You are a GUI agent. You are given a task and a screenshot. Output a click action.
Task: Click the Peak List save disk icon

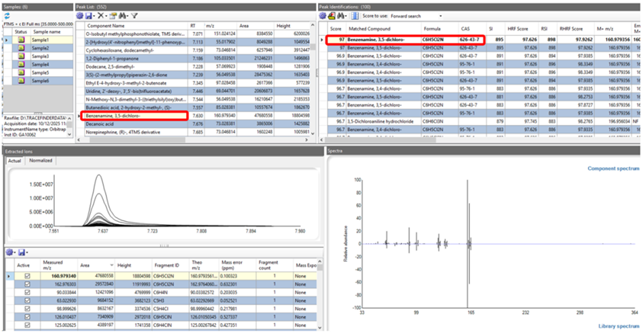click(88, 16)
